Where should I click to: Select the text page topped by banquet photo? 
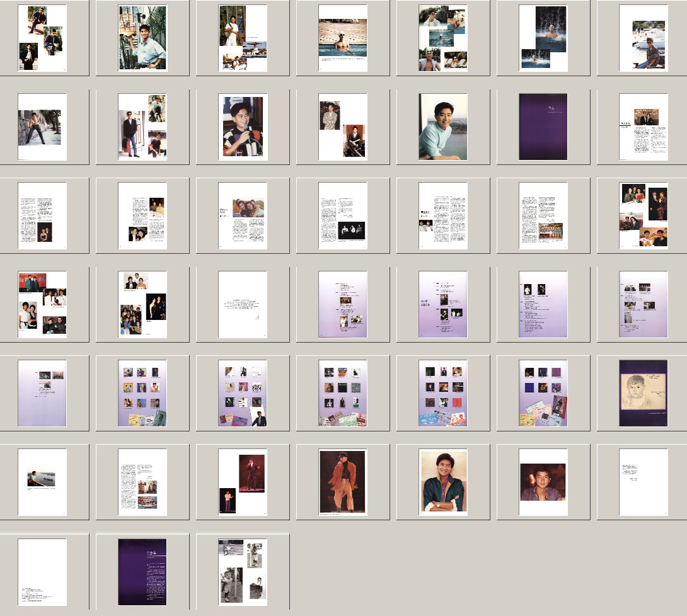(x=644, y=127)
